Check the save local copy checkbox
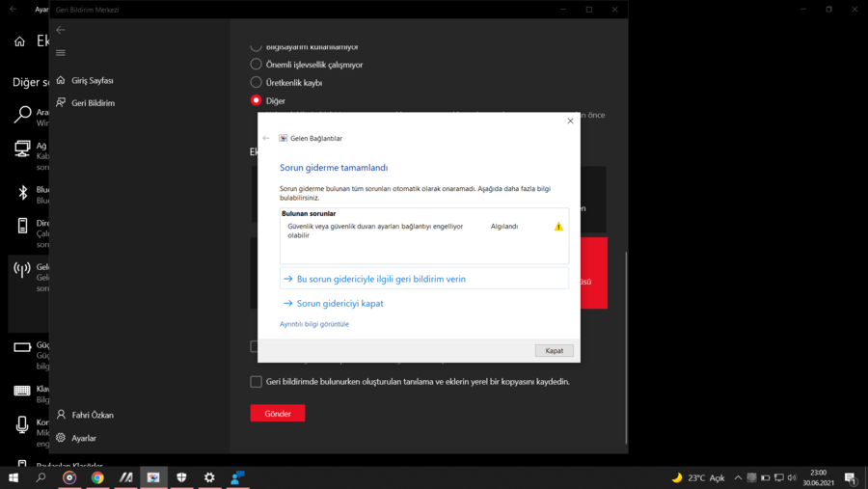Viewport: 868px width, 489px height. click(257, 382)
